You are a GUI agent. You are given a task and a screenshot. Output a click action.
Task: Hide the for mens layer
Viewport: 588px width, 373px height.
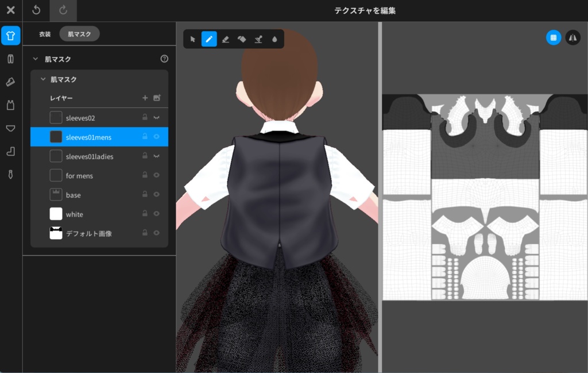point(156,175)
